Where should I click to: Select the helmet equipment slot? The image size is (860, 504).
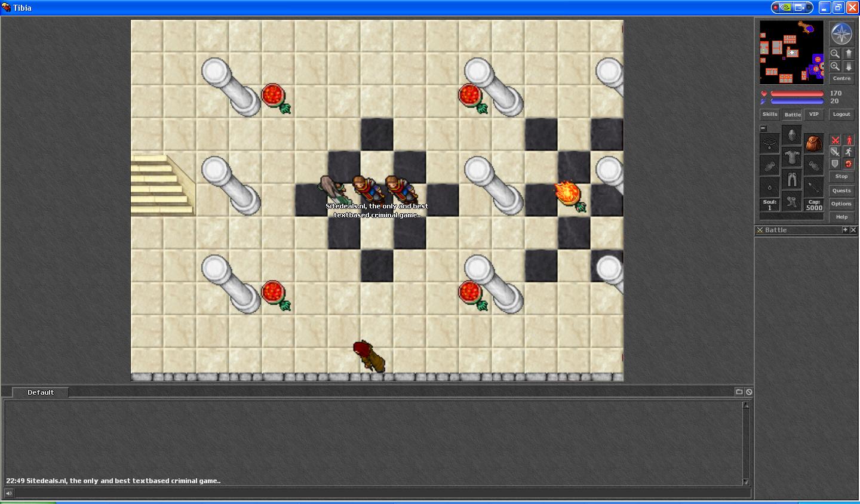[792, 135]
